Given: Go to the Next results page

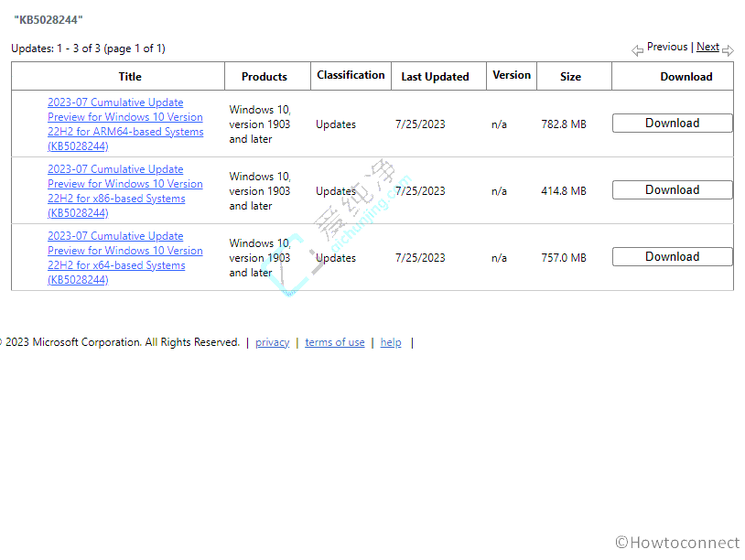Looking at the screenshot, I should [707, 47].
